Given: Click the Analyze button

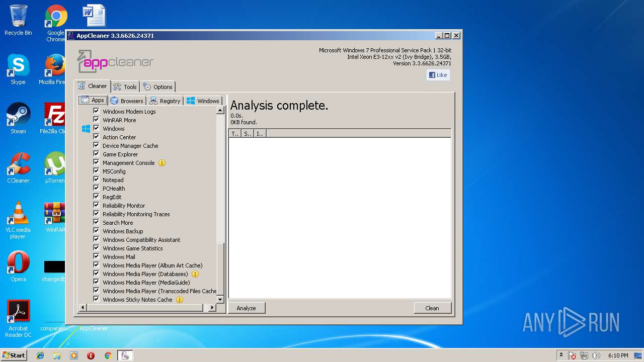Looking at the screenshot, I should (247, 308).
